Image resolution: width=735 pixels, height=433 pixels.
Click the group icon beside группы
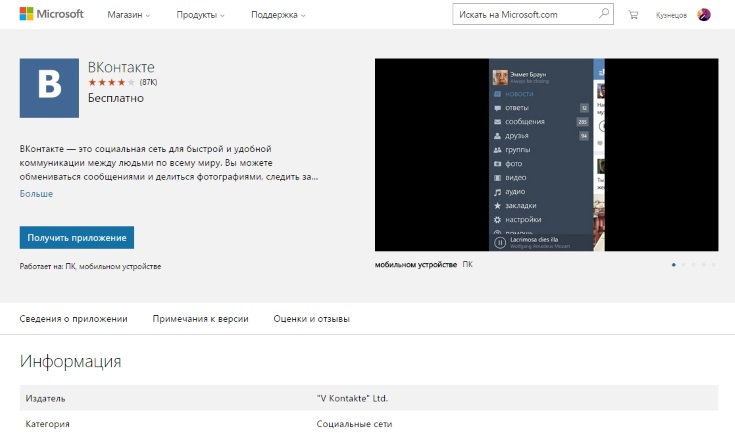tap(497, 150)
